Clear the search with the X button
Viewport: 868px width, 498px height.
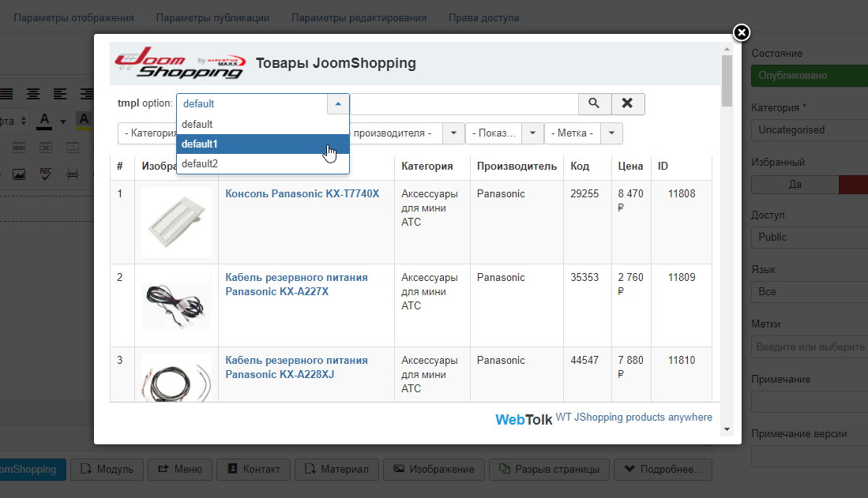click(627, 103)
